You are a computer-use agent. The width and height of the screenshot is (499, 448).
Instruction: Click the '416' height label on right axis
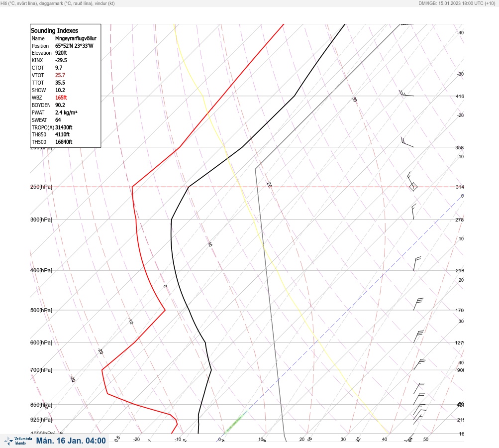pos(460,96)
